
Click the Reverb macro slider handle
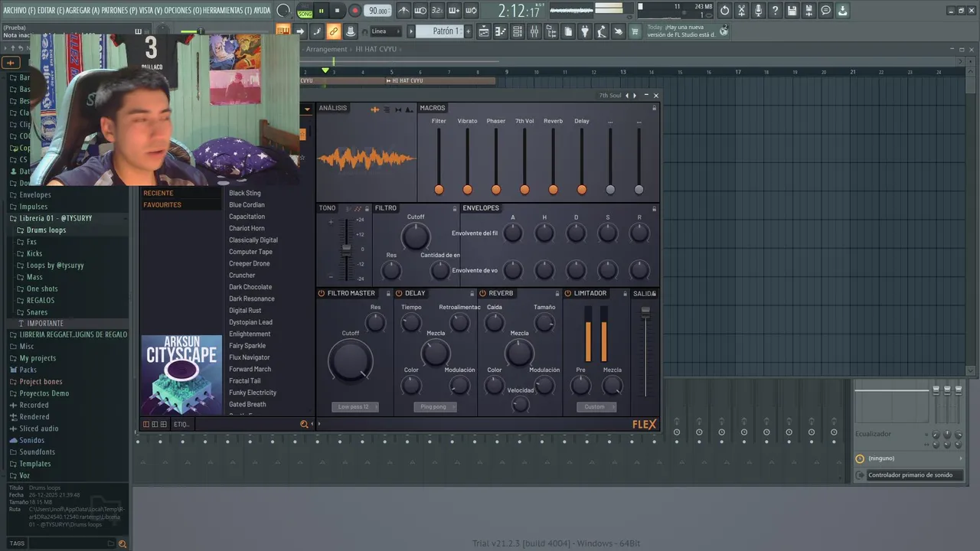coord(553,189)
